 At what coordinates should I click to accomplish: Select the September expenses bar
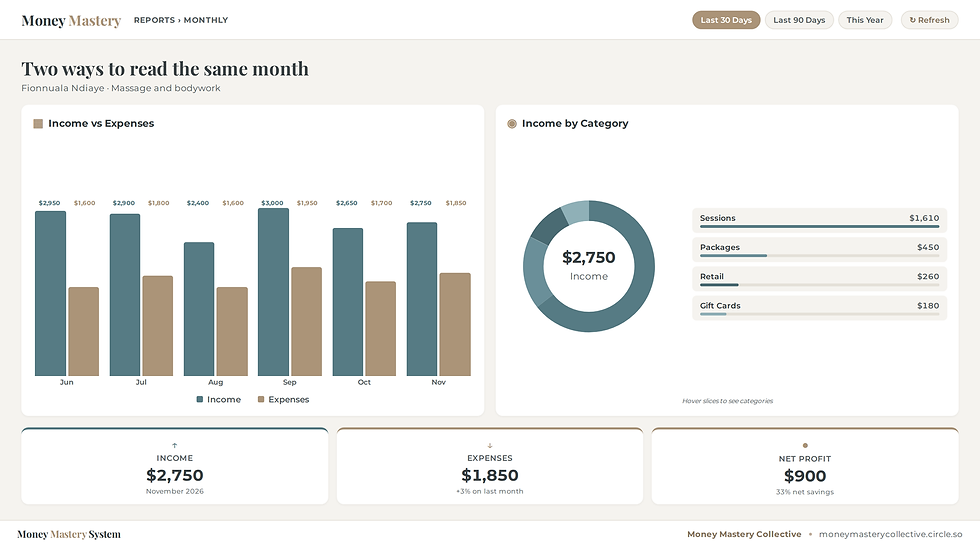(x=306, y=321)
